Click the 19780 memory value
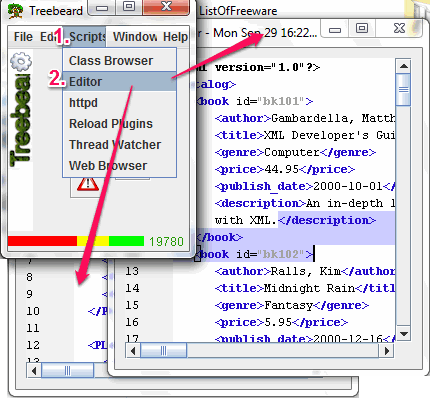430x398 pixels. (x=166, y=241)
